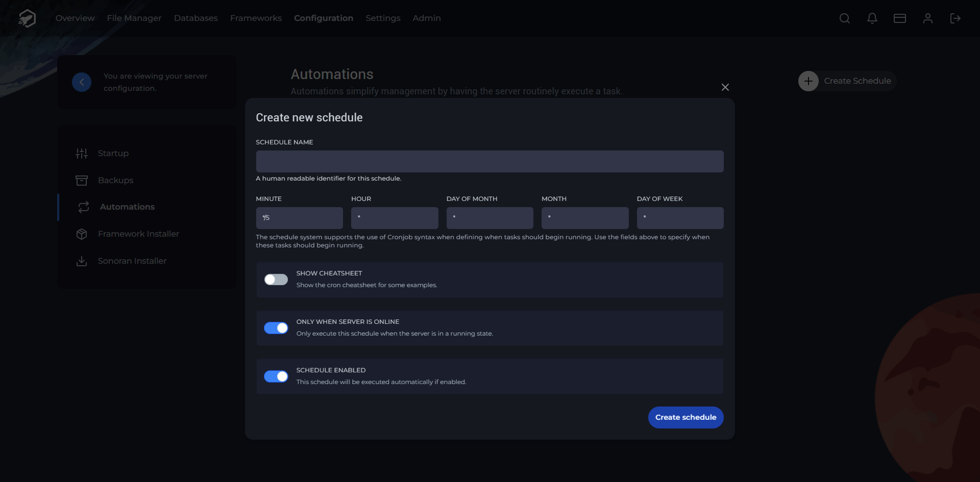This screenshot has width=980, height=482.
Task: Go to the Databases menu item
Action: (x=195, y=18)
